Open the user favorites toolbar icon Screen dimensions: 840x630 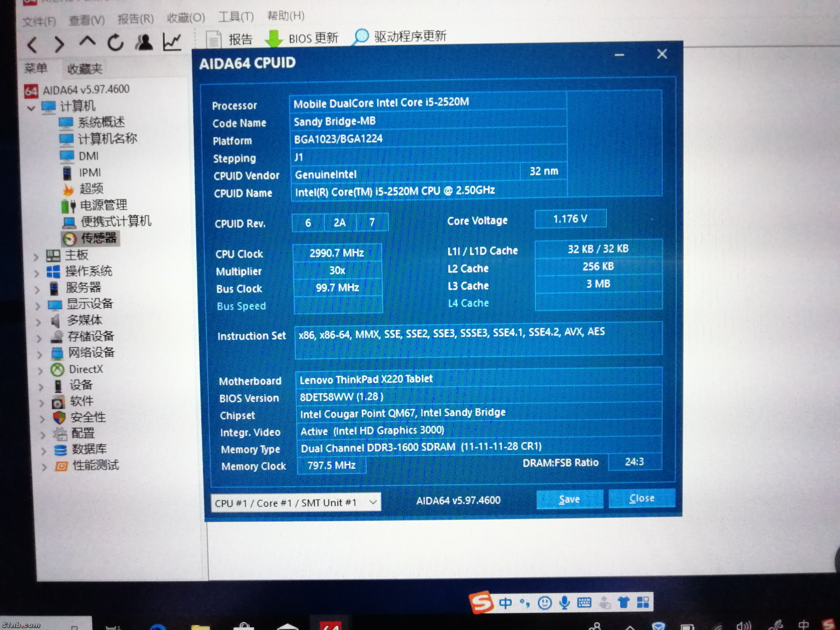(144, 43)
